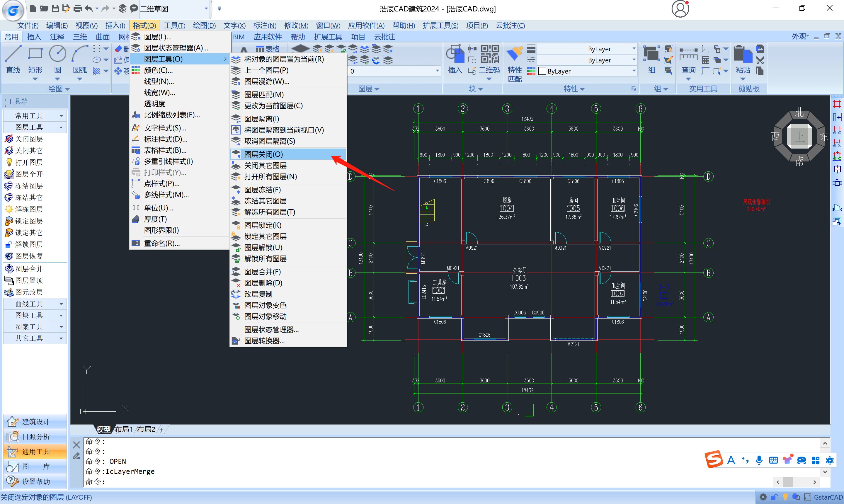
Task: Click 冻结图层 in the toolbox panel
Action: pos(28,186)
